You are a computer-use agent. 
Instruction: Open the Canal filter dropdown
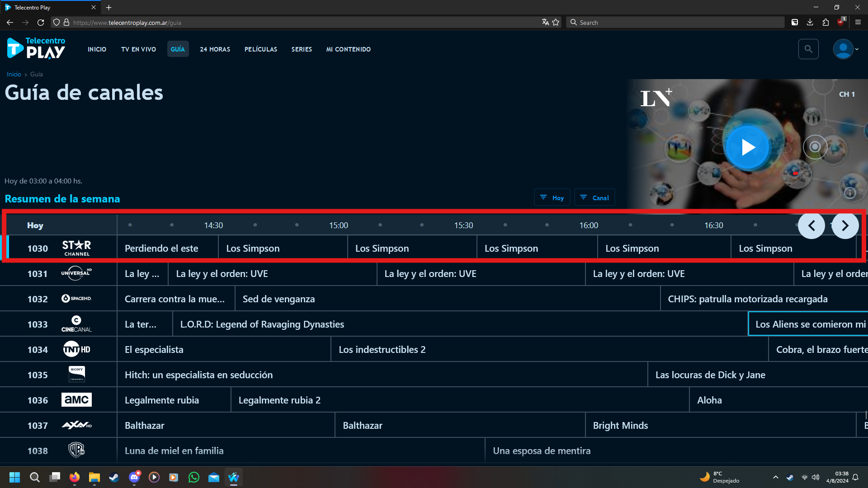pyautogui.click(x=594, y=198)
